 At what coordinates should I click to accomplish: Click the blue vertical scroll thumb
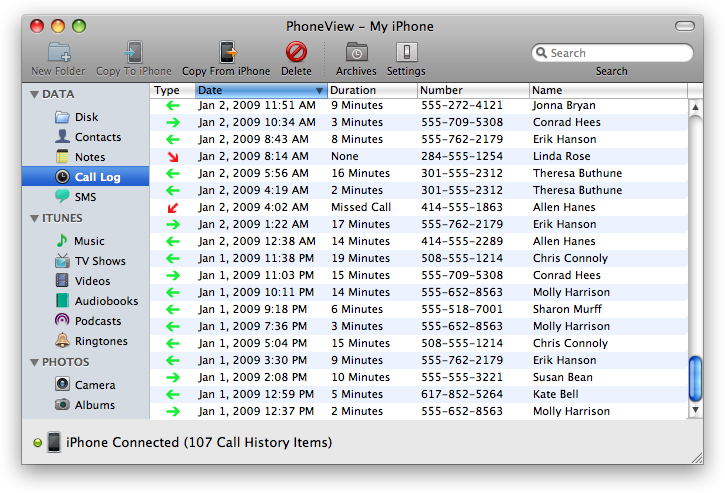(x=695, y=378)
